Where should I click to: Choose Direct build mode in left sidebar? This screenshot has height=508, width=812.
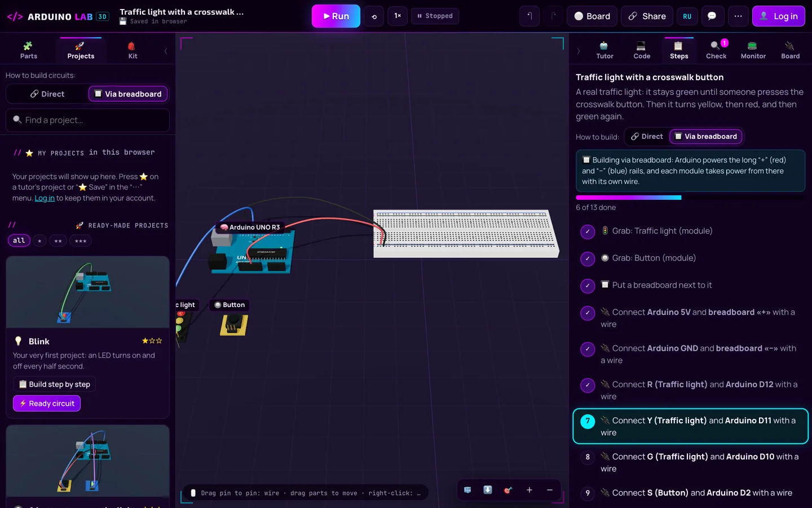[47, 94]
